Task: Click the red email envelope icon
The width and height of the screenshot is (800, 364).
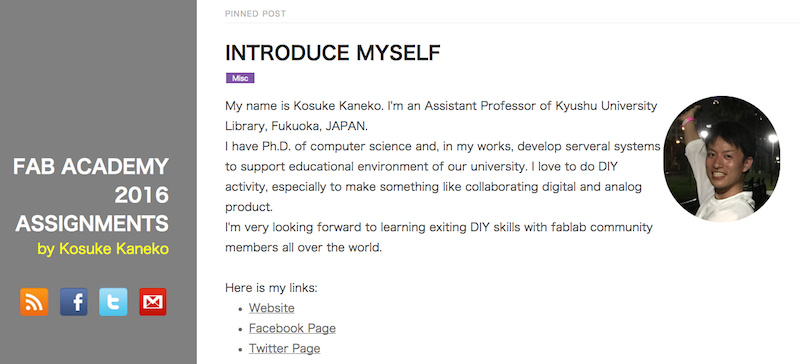Action: point(153,302)
